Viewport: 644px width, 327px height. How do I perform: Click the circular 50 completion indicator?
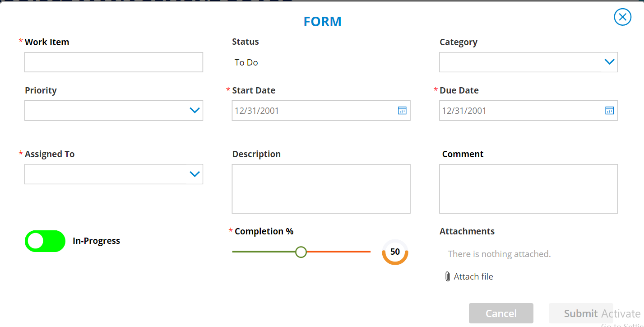point(394,252)
